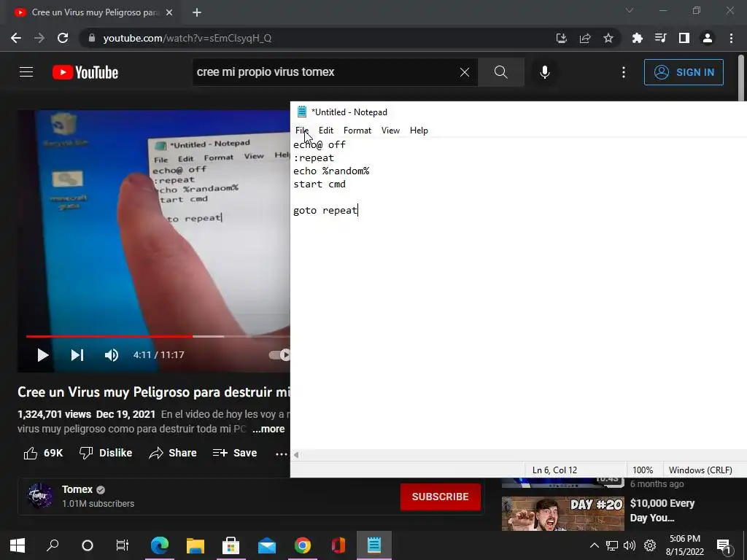Open the Format menu in Notepad
The height and width of the screenshot is (560, 747).
(357, 131)
